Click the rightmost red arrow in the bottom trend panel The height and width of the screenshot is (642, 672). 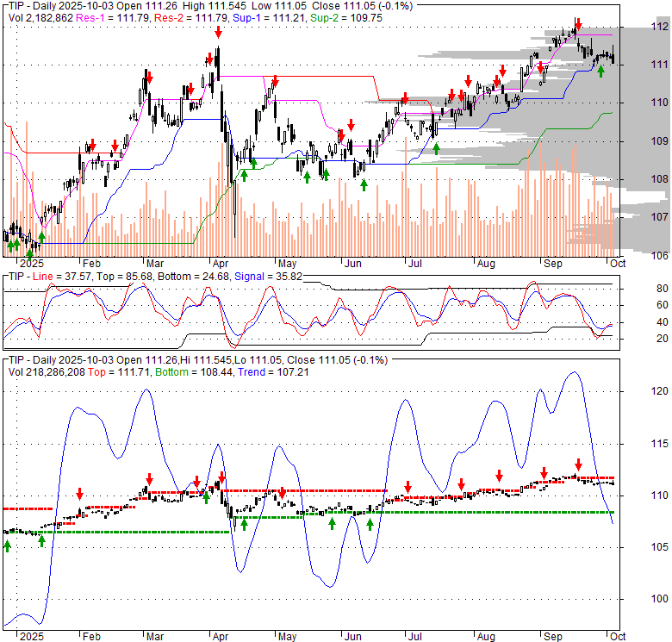click(x=579, y=464)
